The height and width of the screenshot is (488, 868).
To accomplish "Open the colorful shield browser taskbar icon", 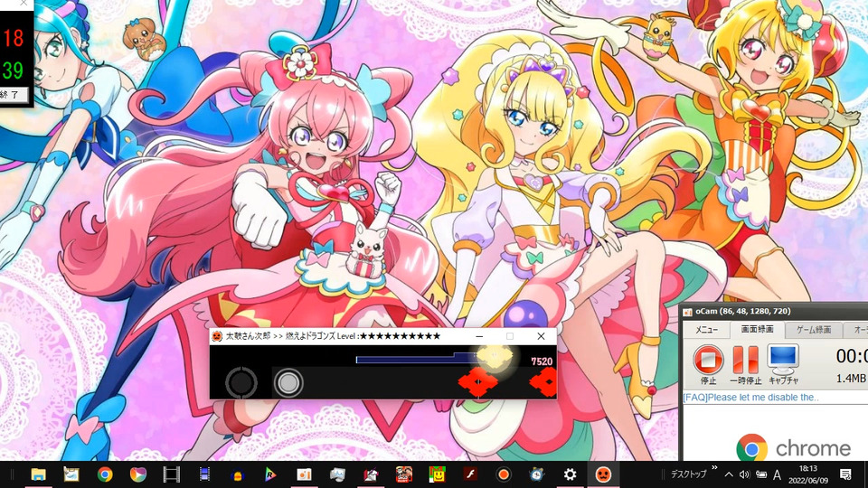I will pos(137,474).
